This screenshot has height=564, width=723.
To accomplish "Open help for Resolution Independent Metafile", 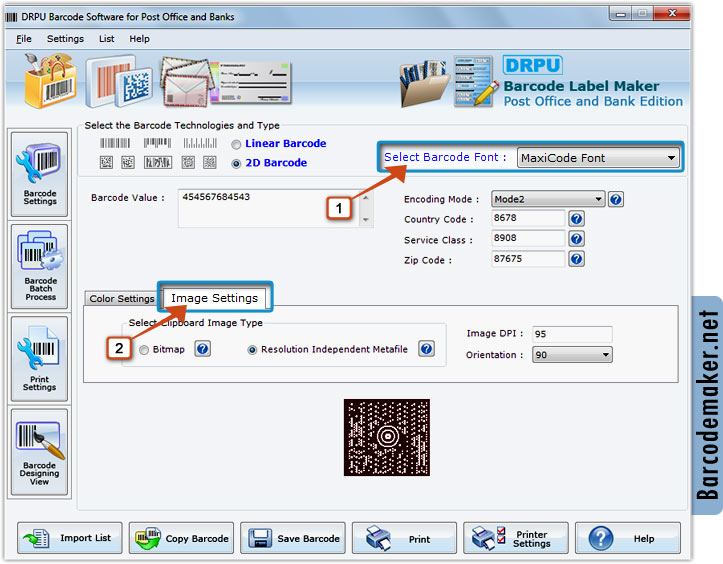I will click(x=427, y=349).
